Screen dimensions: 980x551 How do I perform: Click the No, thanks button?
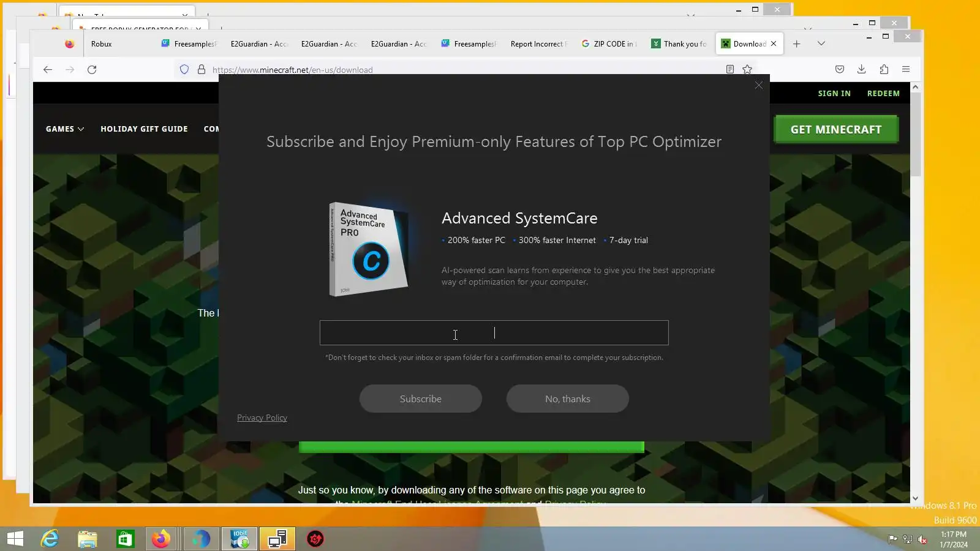click(567, 399)
